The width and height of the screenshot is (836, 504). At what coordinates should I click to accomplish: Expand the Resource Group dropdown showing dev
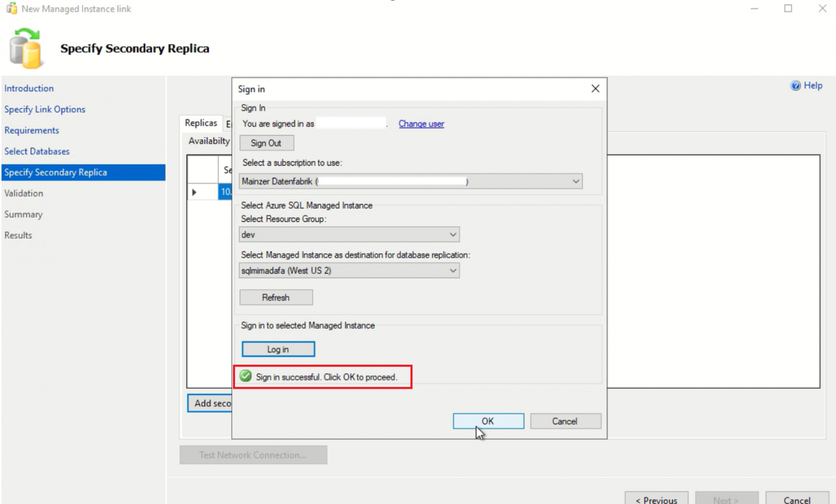click(349, 235)
